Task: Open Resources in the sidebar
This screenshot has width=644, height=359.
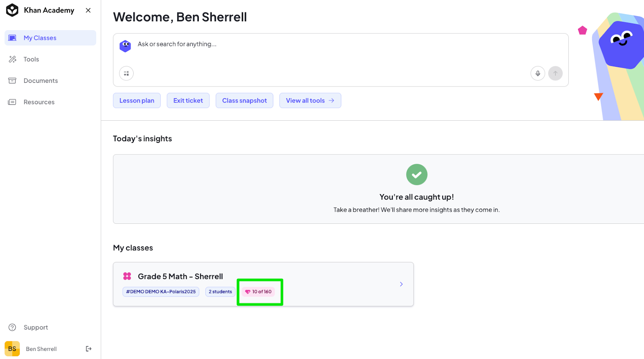Action: click(50, 102)
